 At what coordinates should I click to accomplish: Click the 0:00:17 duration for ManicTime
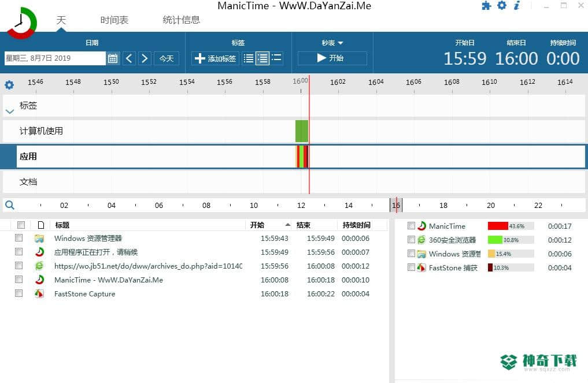[560, 226]
